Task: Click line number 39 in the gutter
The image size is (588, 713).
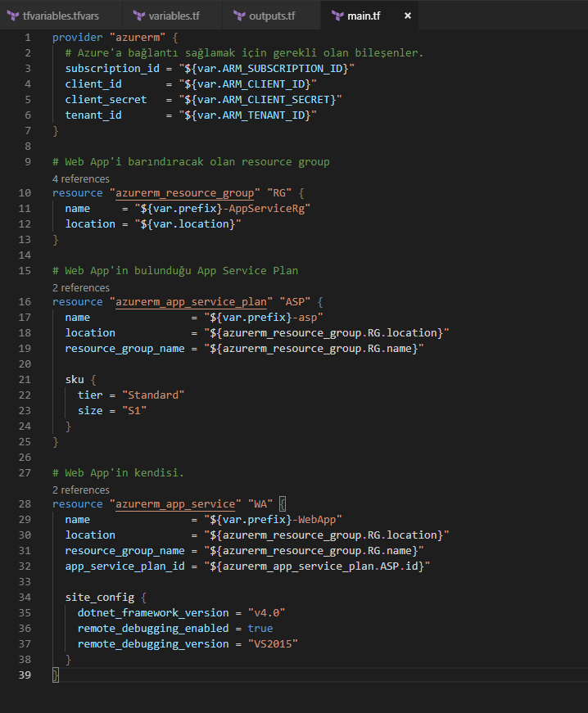Action: pyautogui.click(x=25, y=675)
